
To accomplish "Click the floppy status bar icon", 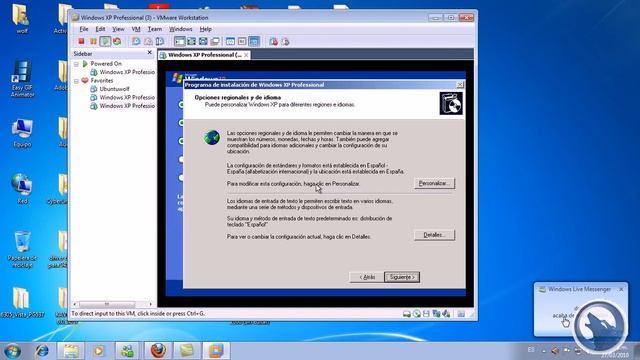I will tap(427, 313).
